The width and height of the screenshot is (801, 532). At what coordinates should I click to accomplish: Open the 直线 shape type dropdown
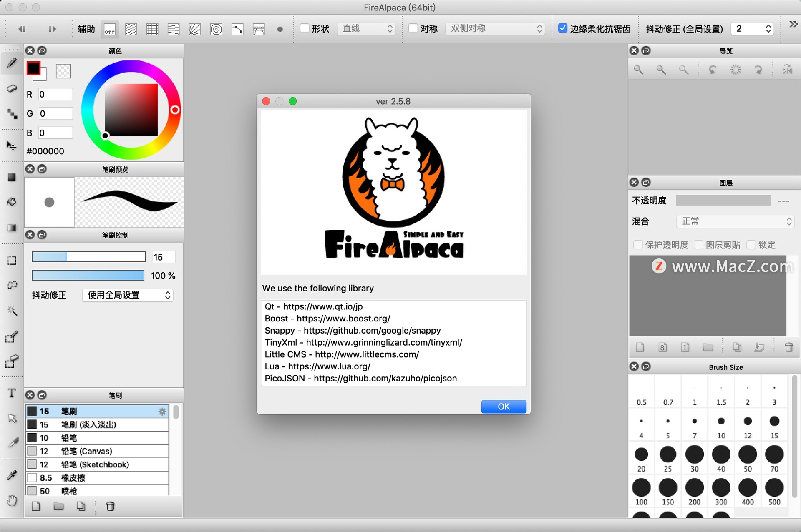[366, 28]
